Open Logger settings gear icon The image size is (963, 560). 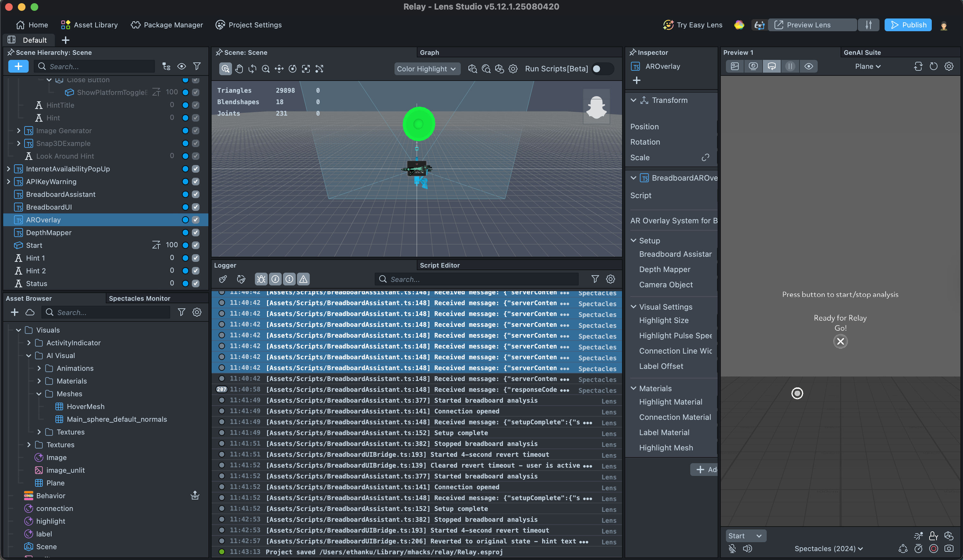tap(610, 279)
